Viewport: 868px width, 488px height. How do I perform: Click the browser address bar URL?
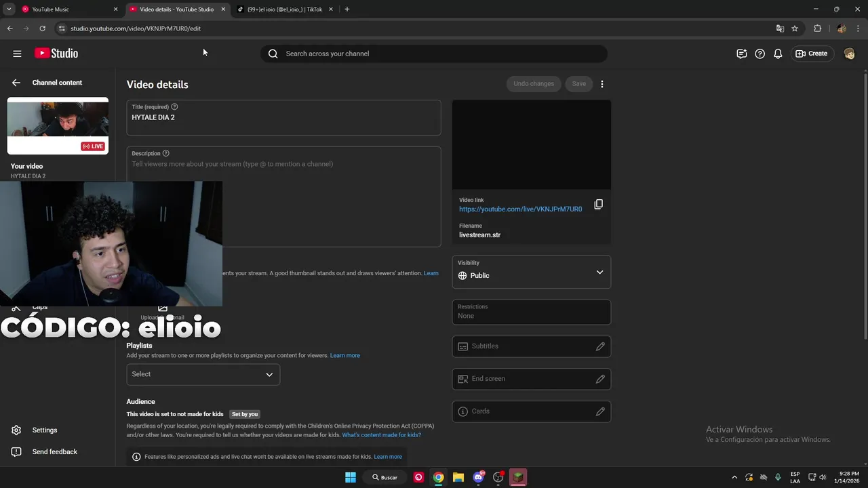point(136,28)
